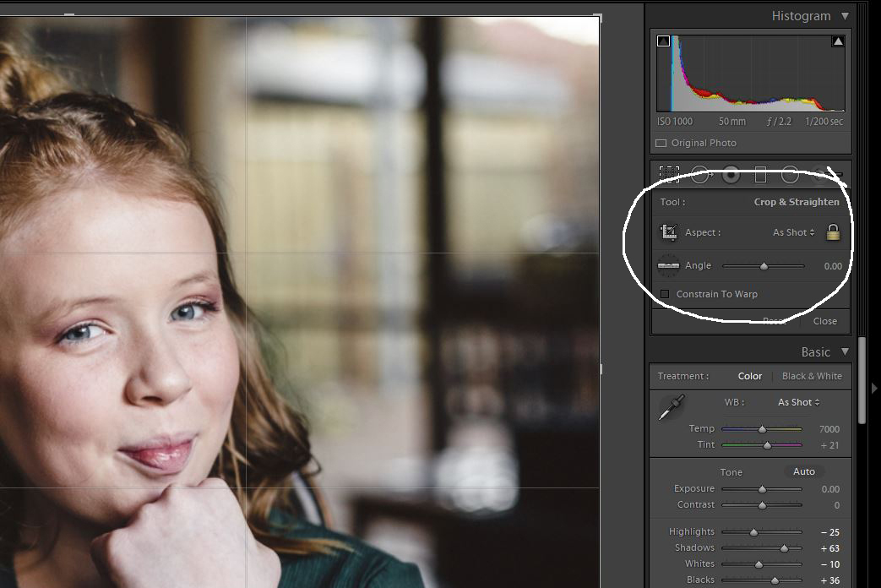Click the crop handle at photo's right edge

point(601,369)
